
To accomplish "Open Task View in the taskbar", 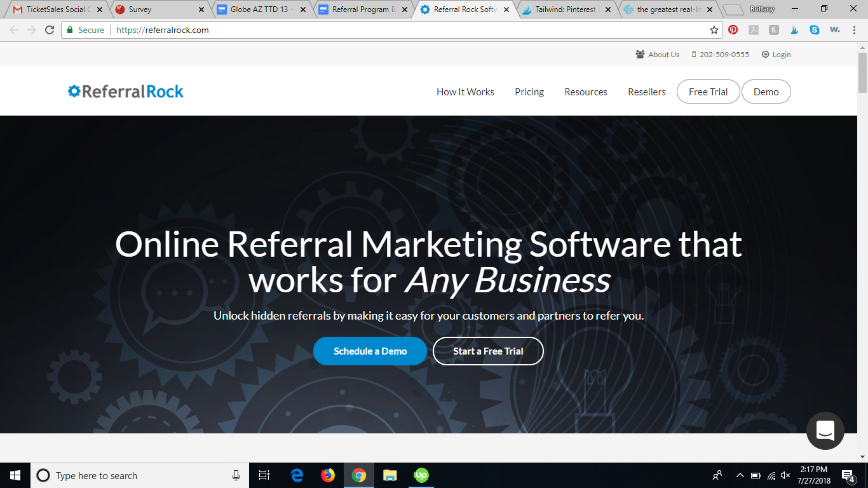I will click(265, 475).
